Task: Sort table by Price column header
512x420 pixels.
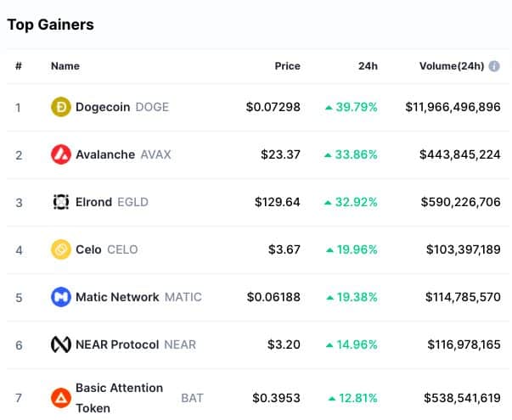Action: coord(287,66)
